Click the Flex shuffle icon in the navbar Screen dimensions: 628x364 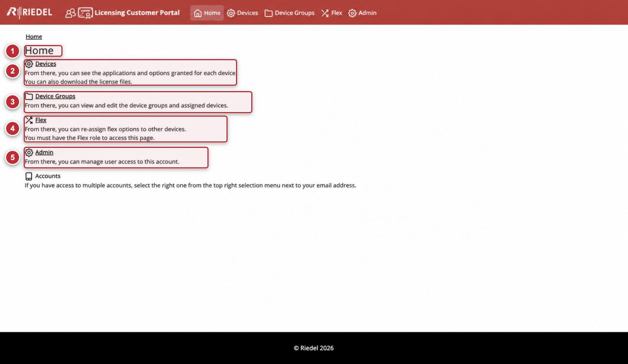click(x=325, y=13)
